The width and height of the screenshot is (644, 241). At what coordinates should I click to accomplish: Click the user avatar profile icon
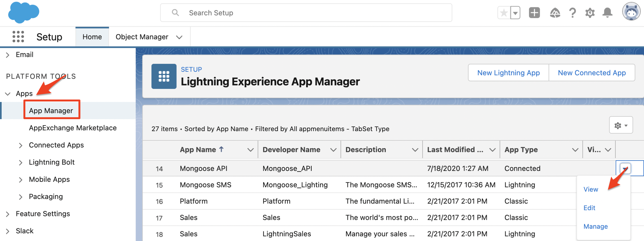(x=631, y=12)
